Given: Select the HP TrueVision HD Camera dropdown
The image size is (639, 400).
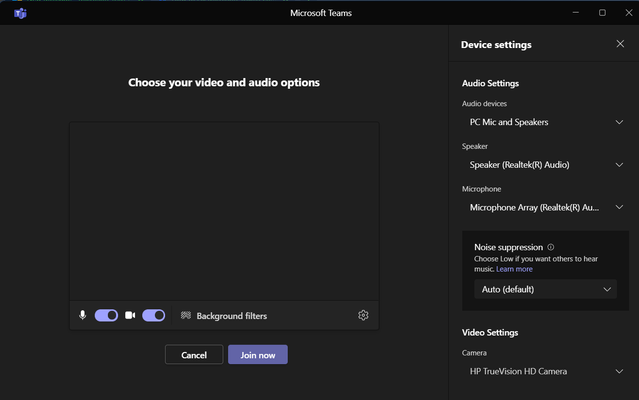Looking at the screenshot, I should coord(545,371).
